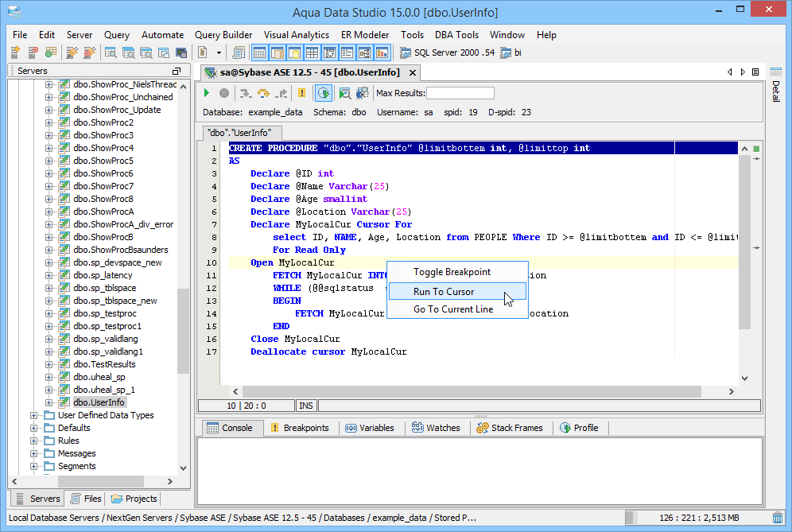Viewport: 792px width, 532px height.
Task: Select dbo.ShowProcBsaunders in the server tree
Action: click(x=121, y=250)
